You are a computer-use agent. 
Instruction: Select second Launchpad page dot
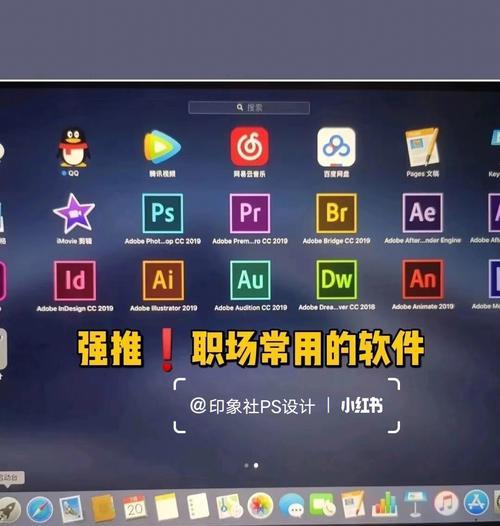(x=256, y=465)
